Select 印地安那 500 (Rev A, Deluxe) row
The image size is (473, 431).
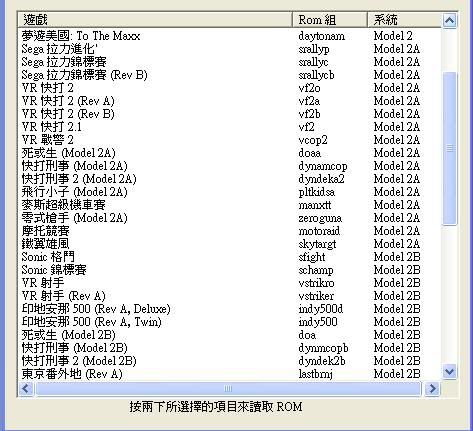pyautogui.click(x=230, y=309)
